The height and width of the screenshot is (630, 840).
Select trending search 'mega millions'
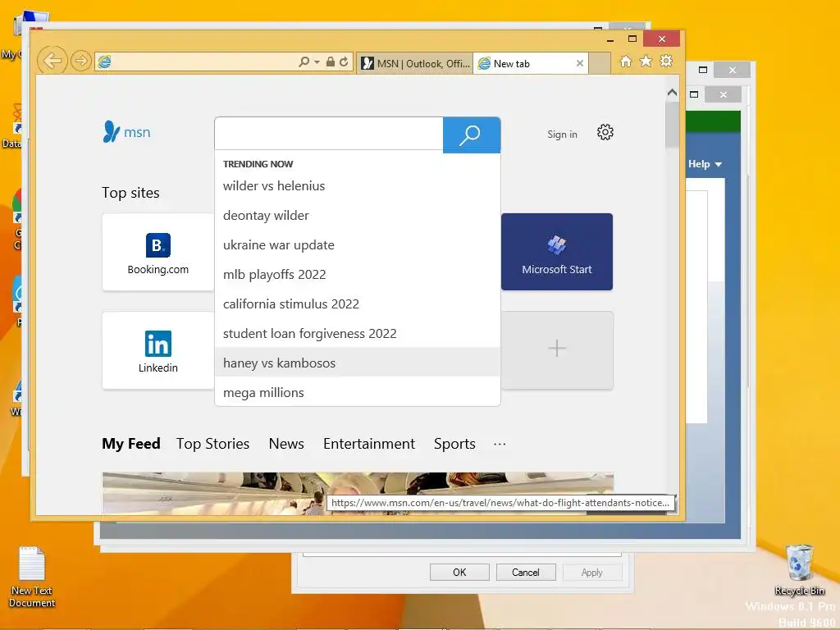pos(358,392)
